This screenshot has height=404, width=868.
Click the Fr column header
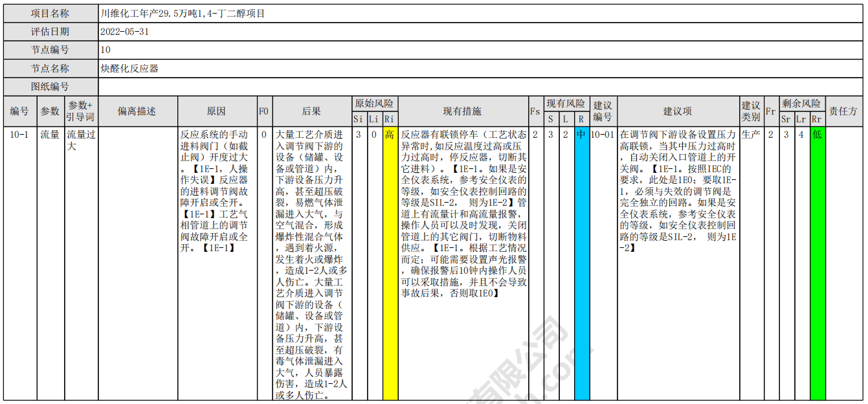(770, 111)
